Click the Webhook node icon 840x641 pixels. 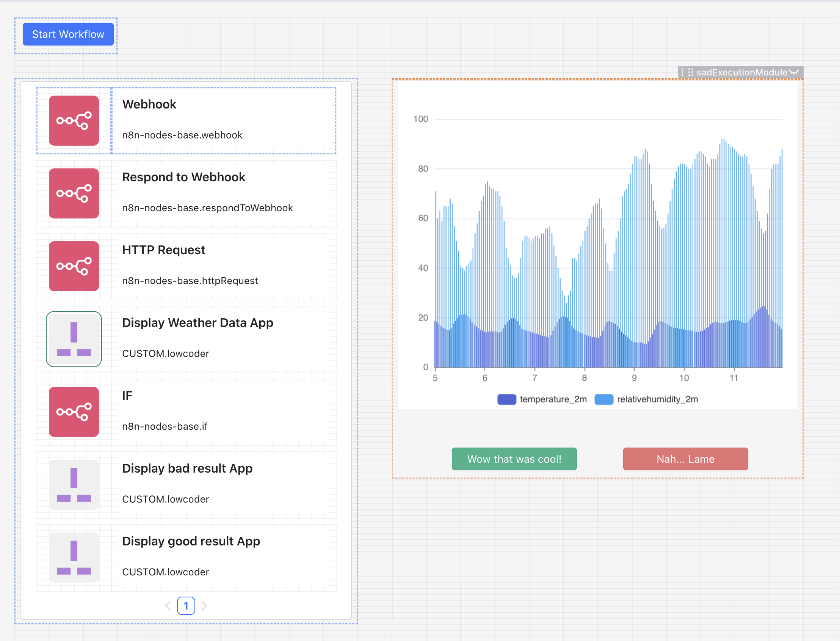click(x=74, y=121)
